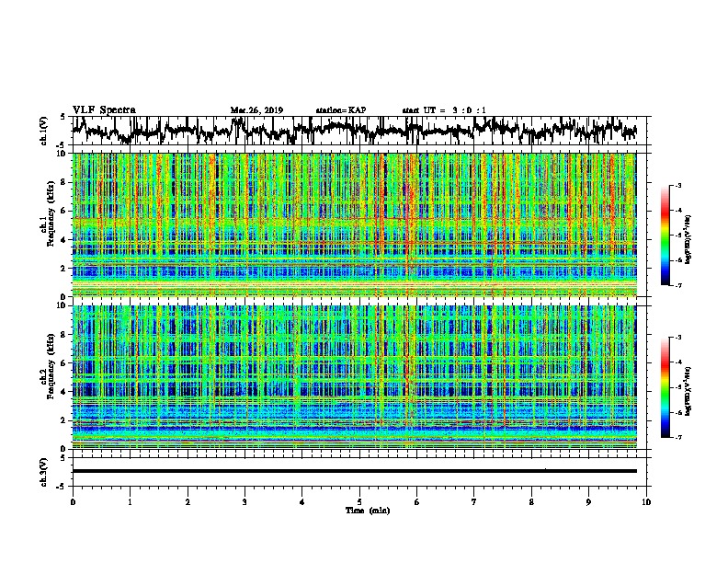Viewport: 728px width, 563px height.
Task: Click the time axis tick label "0"
Action: pyautogui.click(x=73, y=502)
